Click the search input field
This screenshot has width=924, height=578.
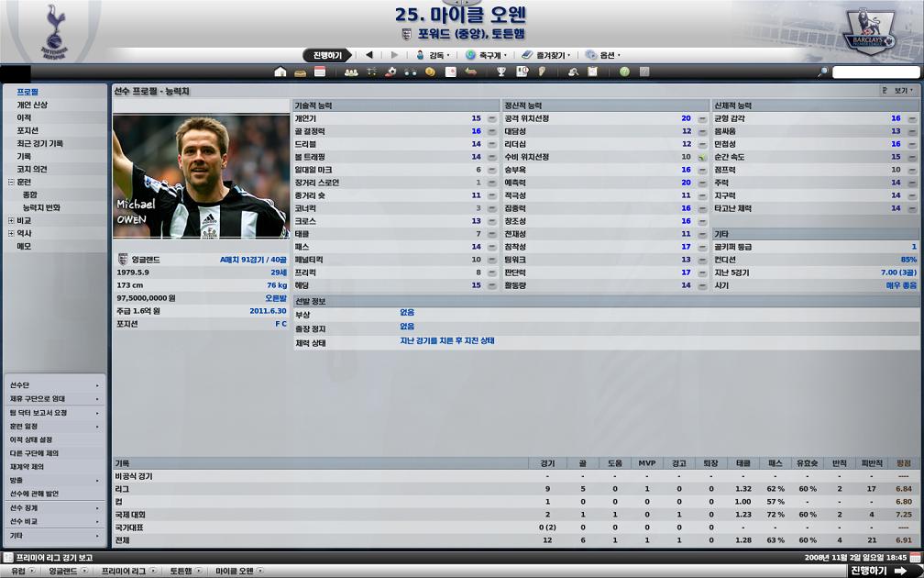874,72
